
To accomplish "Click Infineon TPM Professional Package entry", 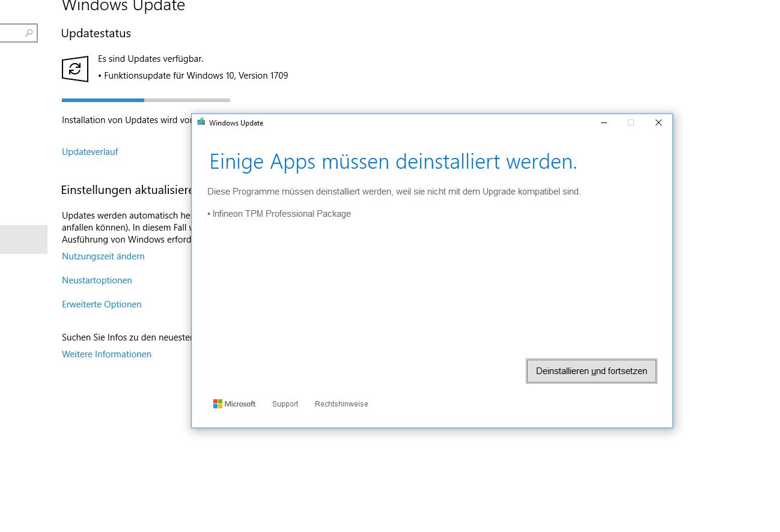I will click(279, 214).
